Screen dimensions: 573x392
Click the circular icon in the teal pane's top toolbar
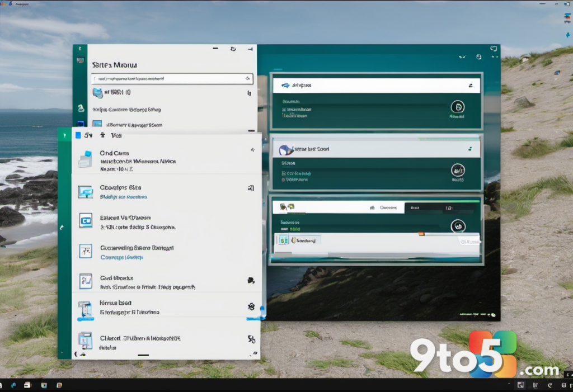pyautogui.click(x=479, y=57)
